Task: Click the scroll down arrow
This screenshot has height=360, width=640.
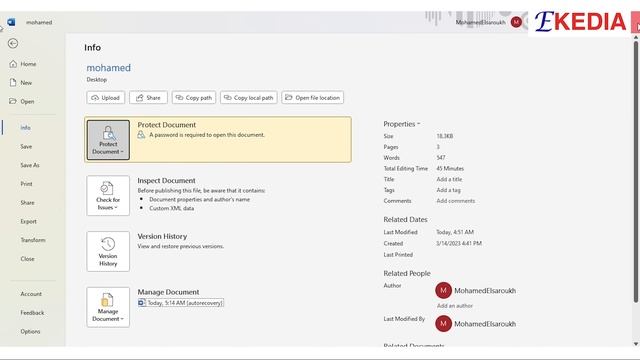Action: (x=636, y=344)
